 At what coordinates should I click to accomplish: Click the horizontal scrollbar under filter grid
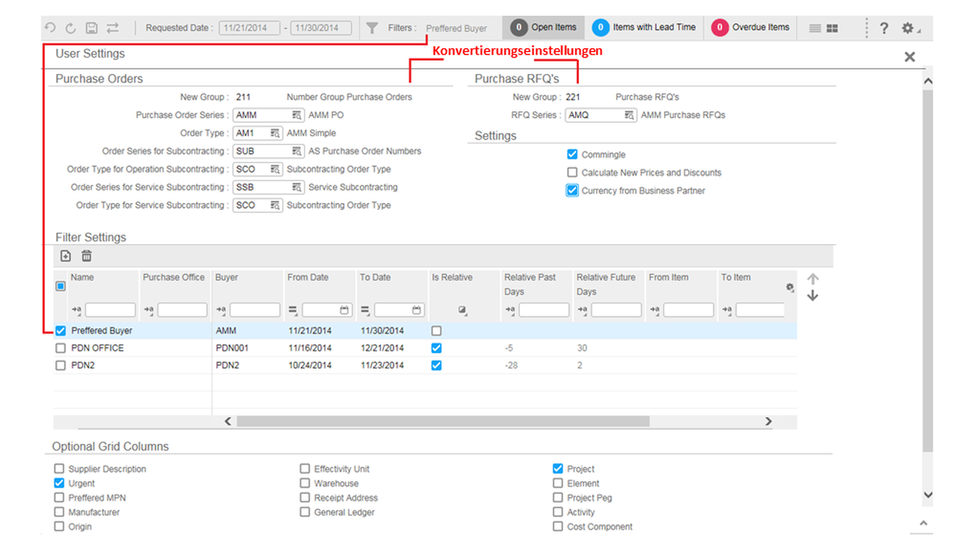coord(442,422)
